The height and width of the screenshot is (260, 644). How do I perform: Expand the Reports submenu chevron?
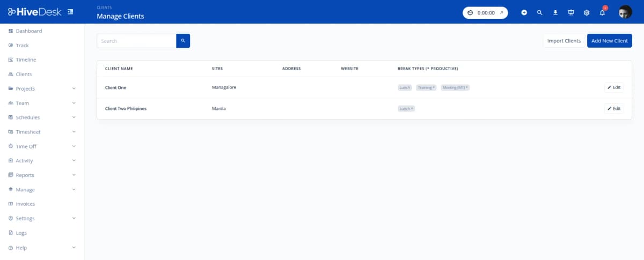click(x=74, y=175)
